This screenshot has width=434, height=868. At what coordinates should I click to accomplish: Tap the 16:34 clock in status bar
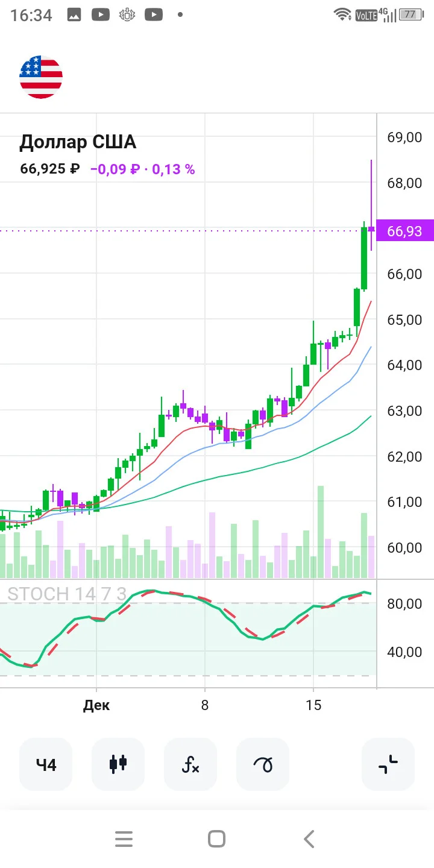(x=31, y=15)
